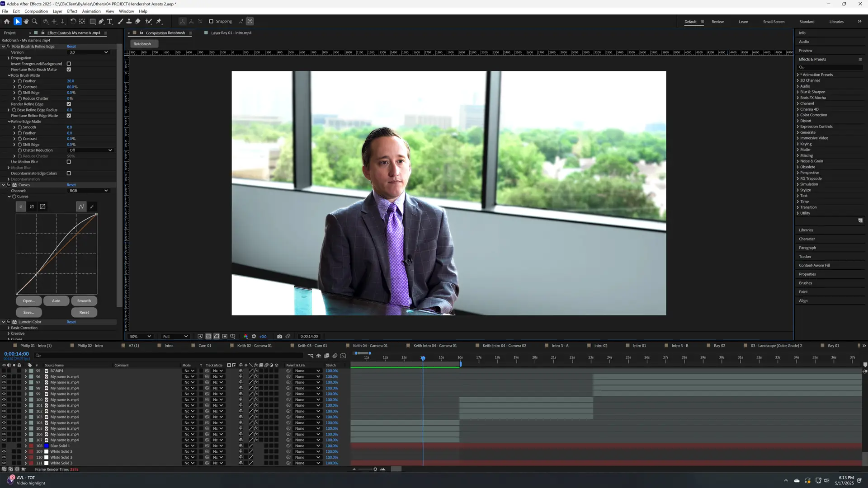Image resolution: width=868 pixels, height=488 pixels.
Task: Click the Blue Solid 1 color swatch
Action: click(x=46, y=446)
